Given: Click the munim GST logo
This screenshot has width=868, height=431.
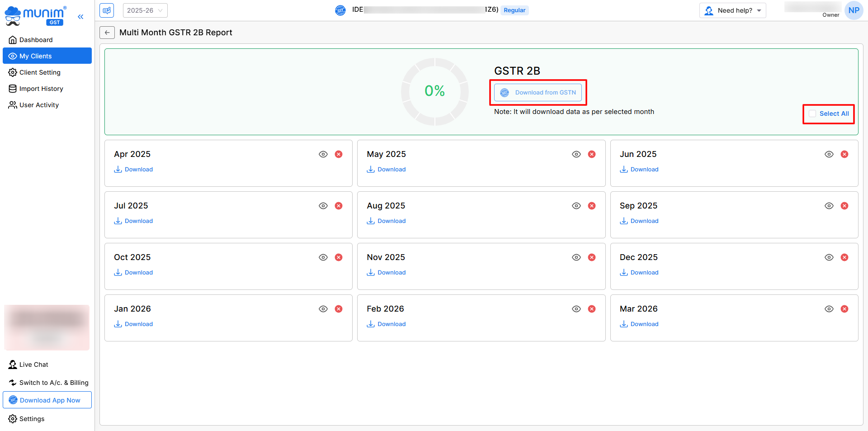Looking at the screenshot, I should 36,15.
